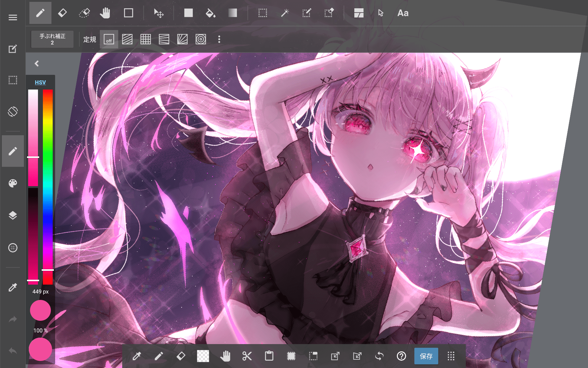The height and width of the screenshot is (368, 588).
Task: Enable the grid ruler snap
Action: tap(145, 39)
